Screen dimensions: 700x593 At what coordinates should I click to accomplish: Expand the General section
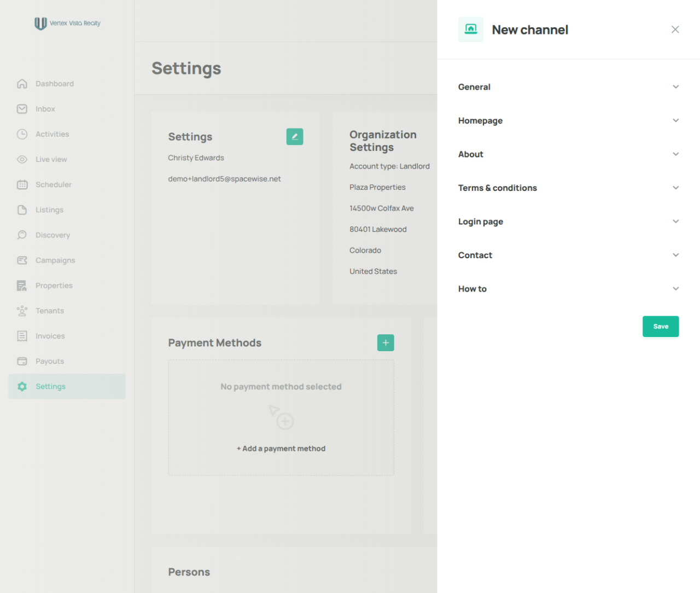click(x=568, y=87)
